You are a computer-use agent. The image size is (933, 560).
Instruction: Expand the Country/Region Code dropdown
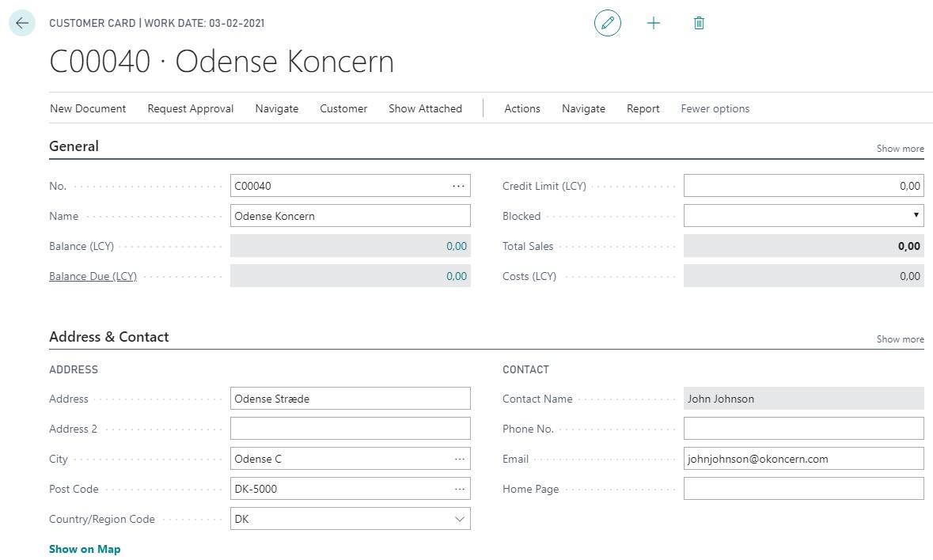point(459,519)
